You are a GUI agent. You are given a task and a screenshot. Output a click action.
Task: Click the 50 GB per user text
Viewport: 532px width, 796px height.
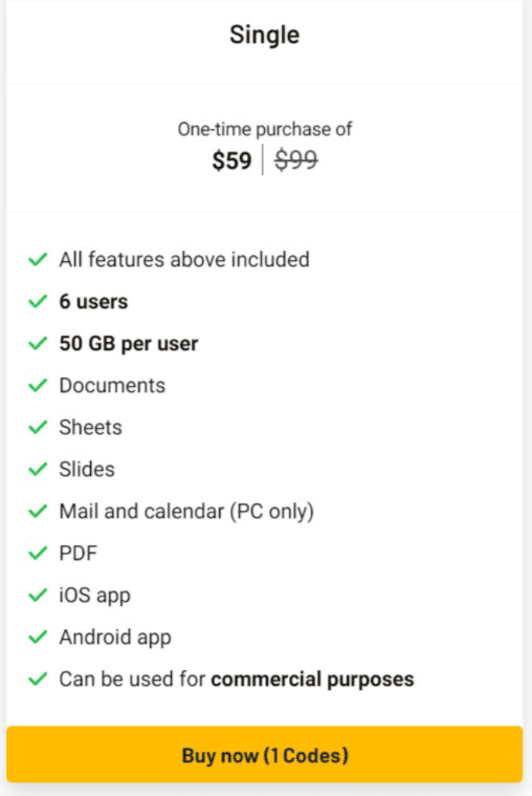point(128,344)
